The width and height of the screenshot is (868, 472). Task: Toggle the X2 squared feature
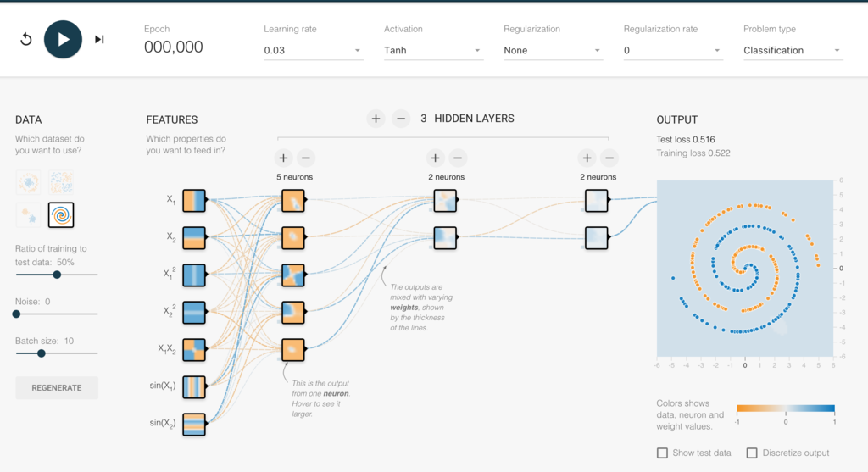click(x=194, y=312)
